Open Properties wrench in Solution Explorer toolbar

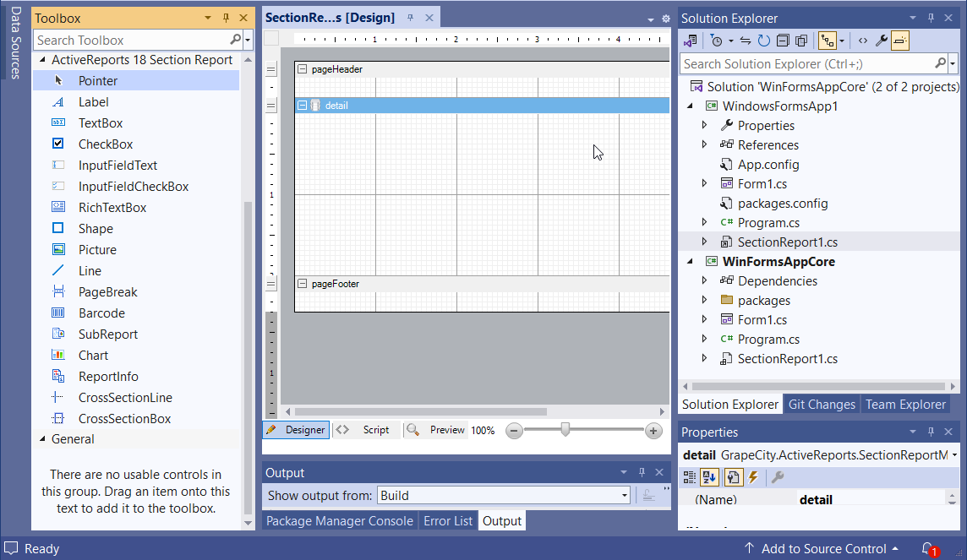coord(882,41)
